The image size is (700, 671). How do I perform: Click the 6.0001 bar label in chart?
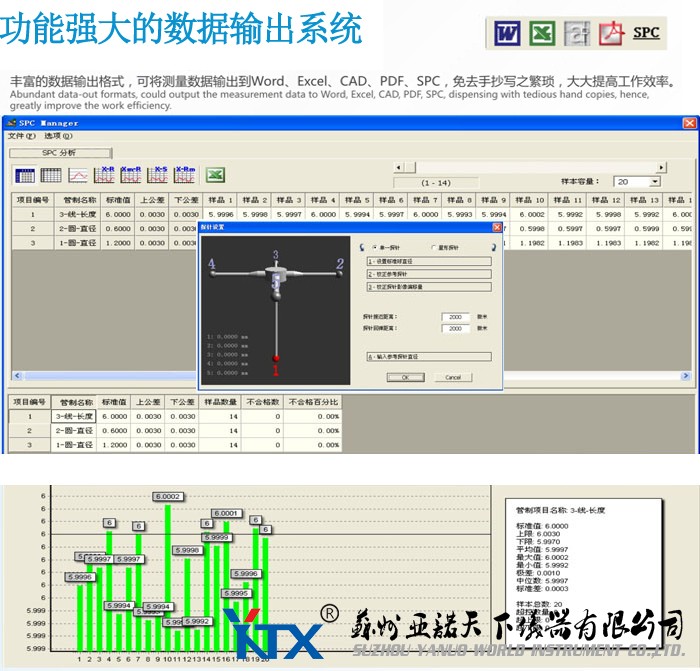[x=227, y=513]
